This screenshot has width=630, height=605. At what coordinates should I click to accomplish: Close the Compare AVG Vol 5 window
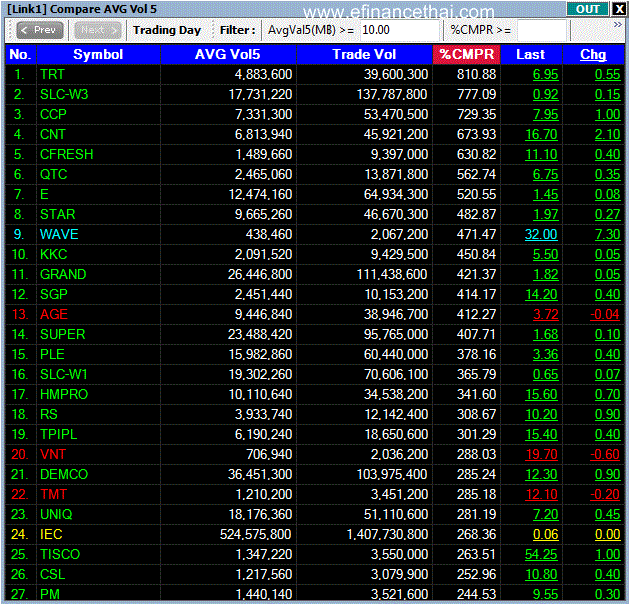click(x=619, y=9)
